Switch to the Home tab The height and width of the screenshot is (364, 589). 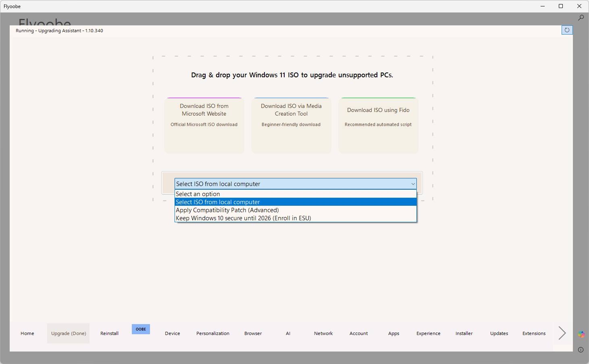tap(27, 333)
